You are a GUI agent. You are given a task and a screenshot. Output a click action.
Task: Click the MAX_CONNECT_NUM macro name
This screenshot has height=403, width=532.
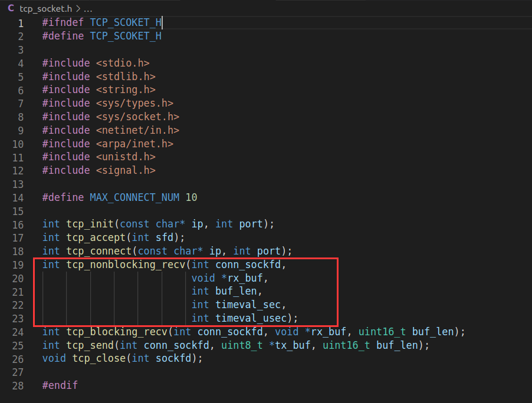click(x=134, y=197)
